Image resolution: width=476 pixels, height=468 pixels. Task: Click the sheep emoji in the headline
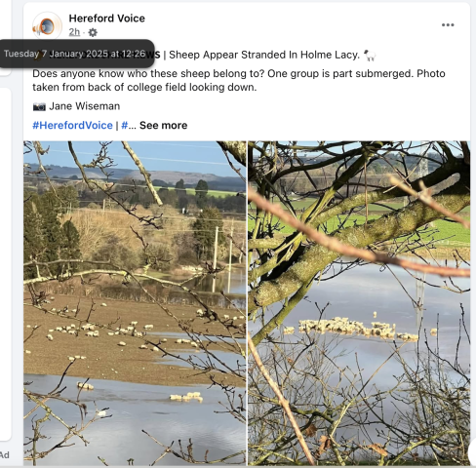370,55
